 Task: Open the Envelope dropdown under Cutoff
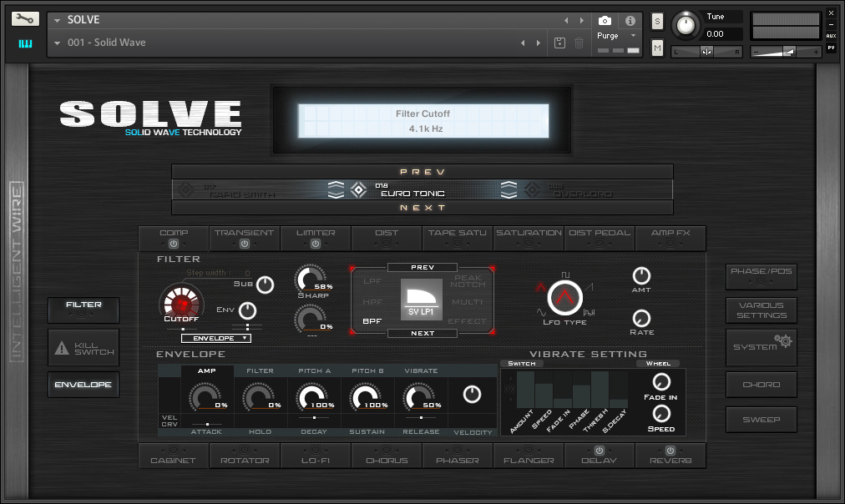(215, 338)
